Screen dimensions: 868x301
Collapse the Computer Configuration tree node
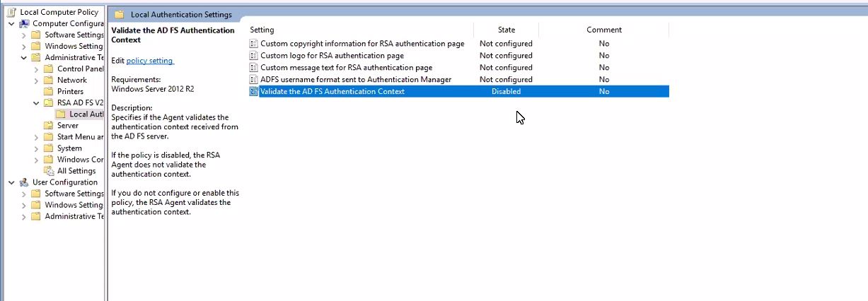(x=12, y=24)
